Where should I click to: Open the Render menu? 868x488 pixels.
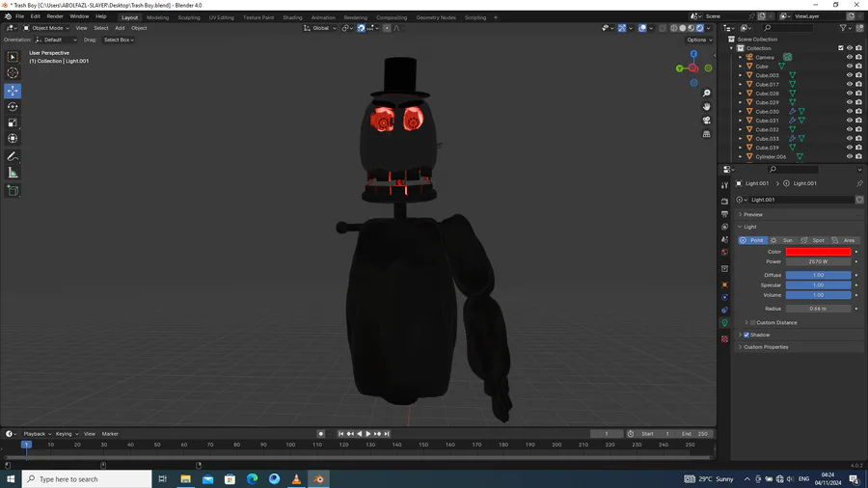click(x=55, y=16)
